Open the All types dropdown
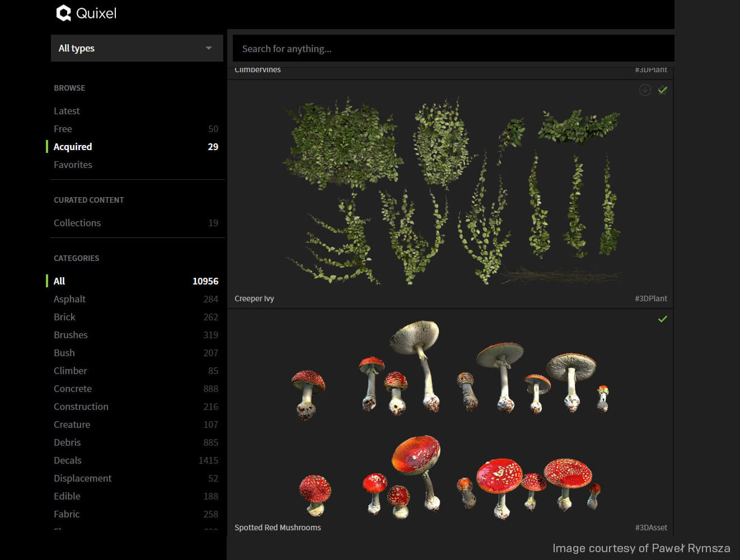The width and height of the screenshot is (740, 560). (x=137, y=48)
